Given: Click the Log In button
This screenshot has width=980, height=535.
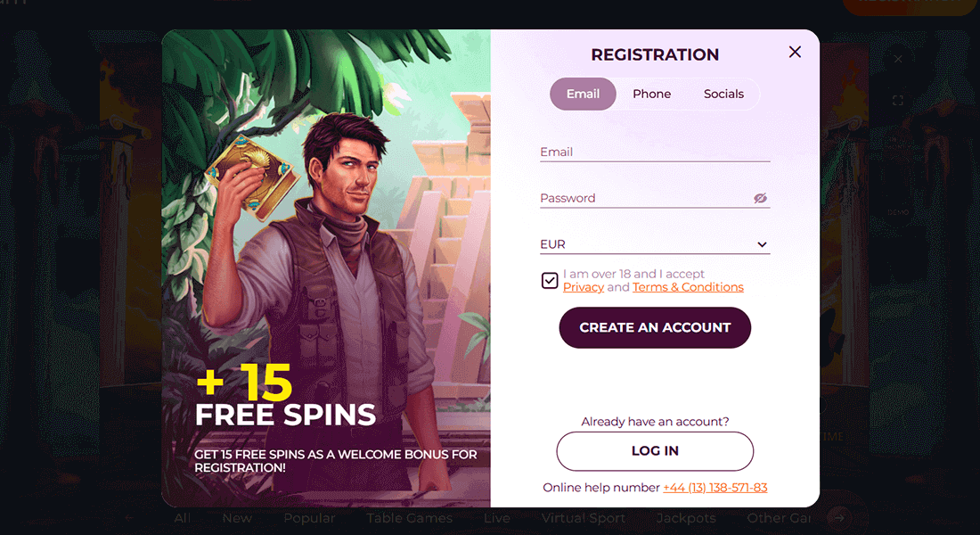Looking at the screenshot, I should 655,451.
